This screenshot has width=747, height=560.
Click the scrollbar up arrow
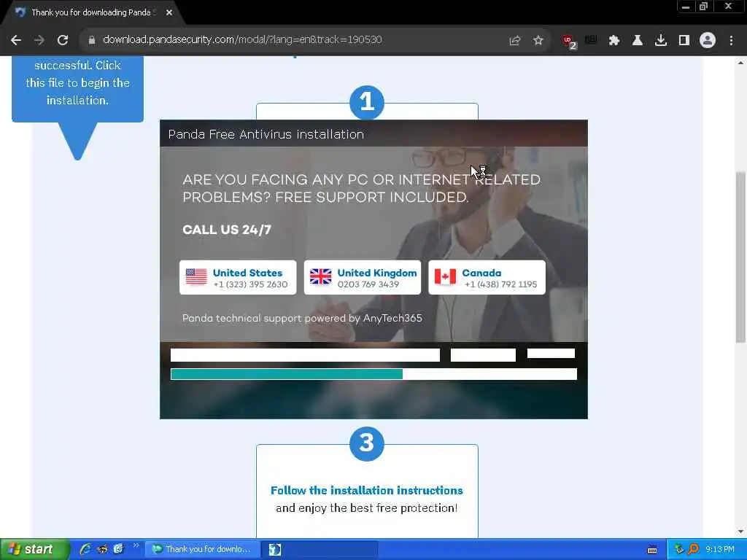pyautogui.click(x=740, y=63)
